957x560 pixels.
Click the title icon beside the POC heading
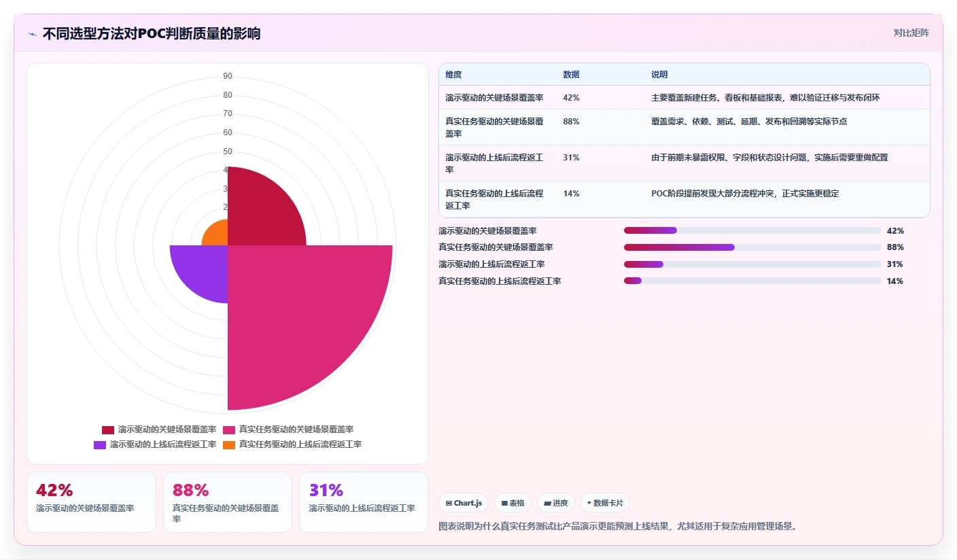pyautogui.click(x=32, y=34)
